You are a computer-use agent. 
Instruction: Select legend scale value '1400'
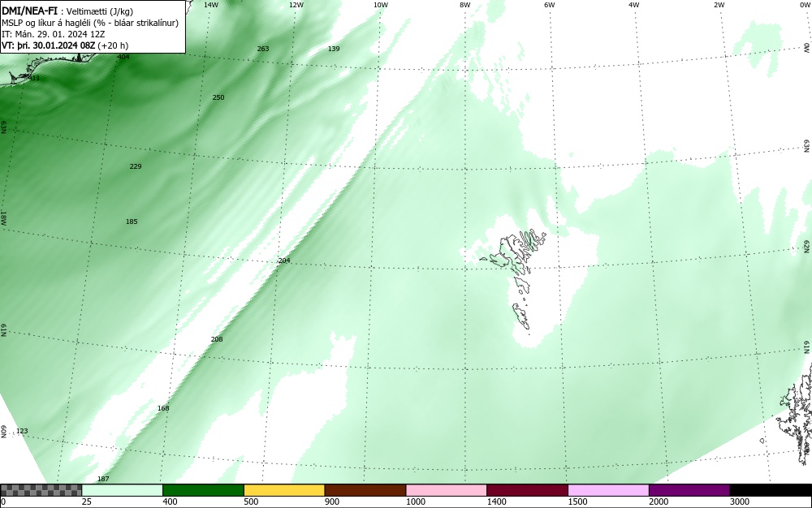pyautogui.click(x=496, y=502)
